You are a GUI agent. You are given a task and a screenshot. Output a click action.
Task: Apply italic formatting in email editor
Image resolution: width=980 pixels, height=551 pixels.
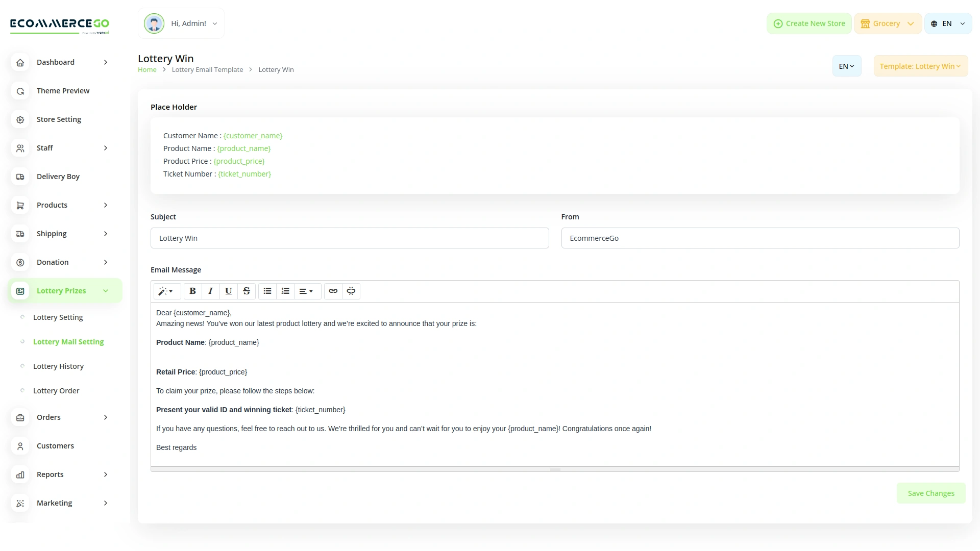tap(210, 291)
